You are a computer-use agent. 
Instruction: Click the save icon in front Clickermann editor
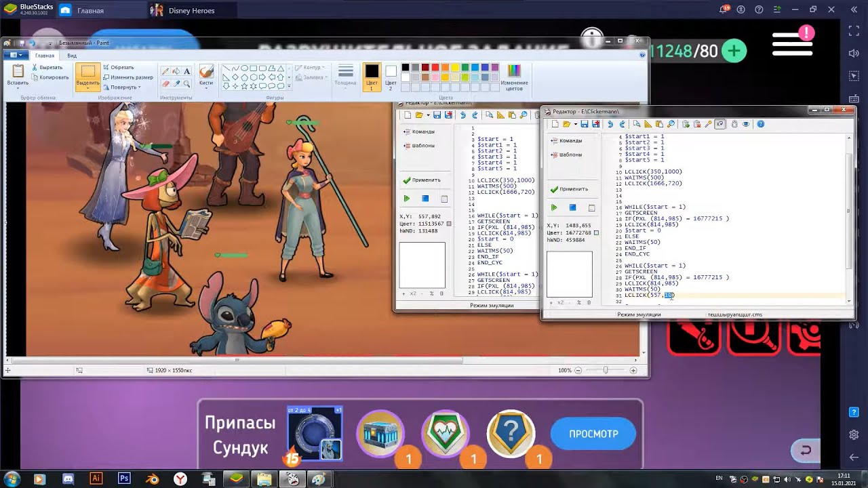click(x=585, y=124)
